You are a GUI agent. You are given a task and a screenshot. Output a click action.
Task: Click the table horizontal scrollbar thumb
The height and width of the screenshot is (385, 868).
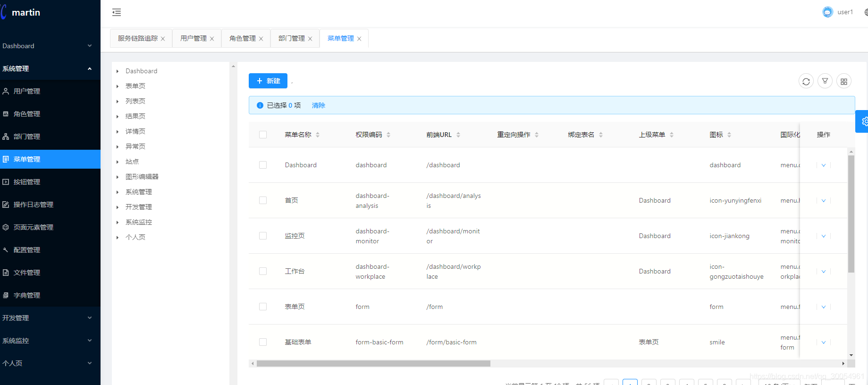coord(373,363)
